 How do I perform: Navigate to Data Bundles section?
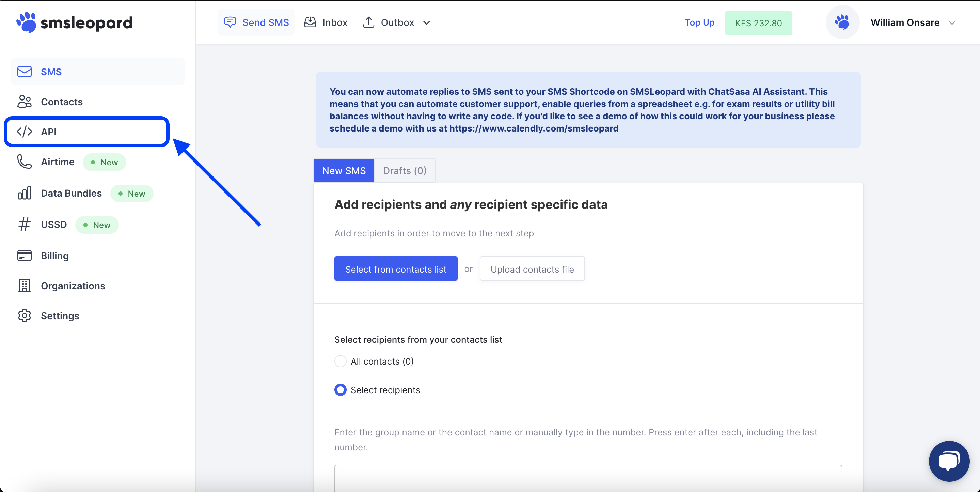tap(71, 193)
